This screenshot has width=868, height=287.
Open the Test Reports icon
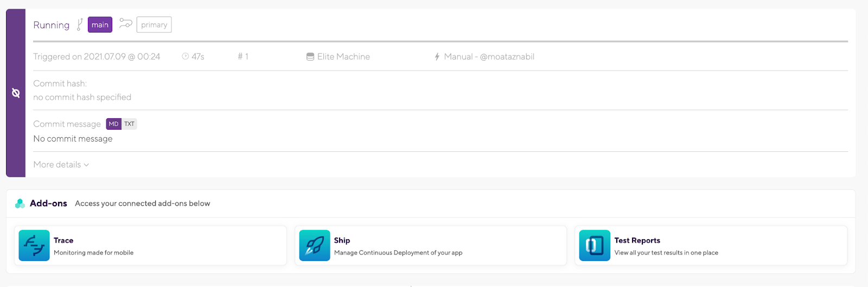pyautogui.click(x=595, y=246)
